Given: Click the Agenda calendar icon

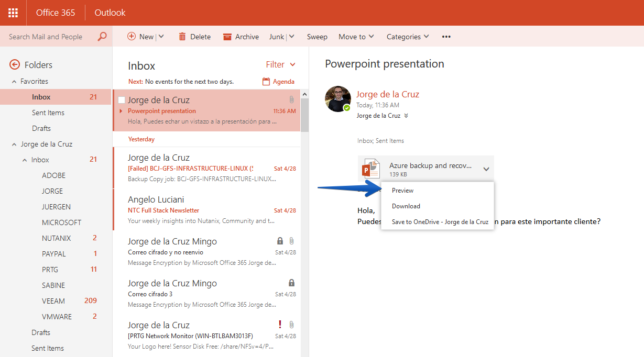Looking at the screenshot, I should click(266, 82).
